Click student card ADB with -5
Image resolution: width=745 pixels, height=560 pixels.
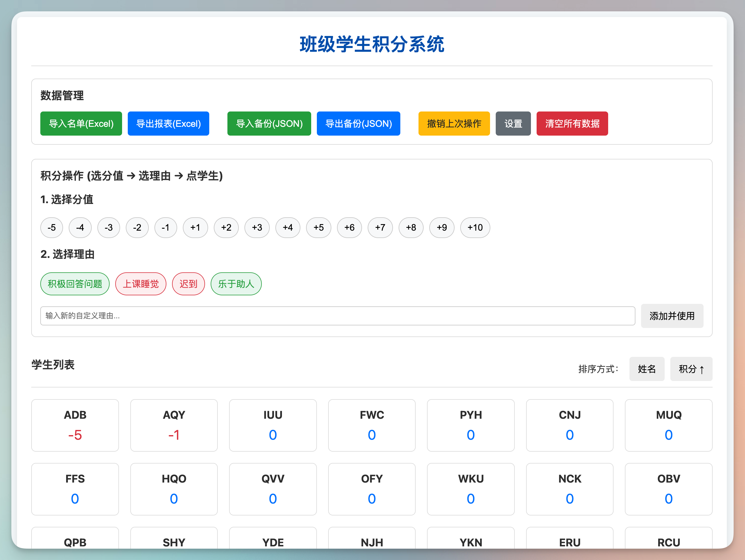75,425
